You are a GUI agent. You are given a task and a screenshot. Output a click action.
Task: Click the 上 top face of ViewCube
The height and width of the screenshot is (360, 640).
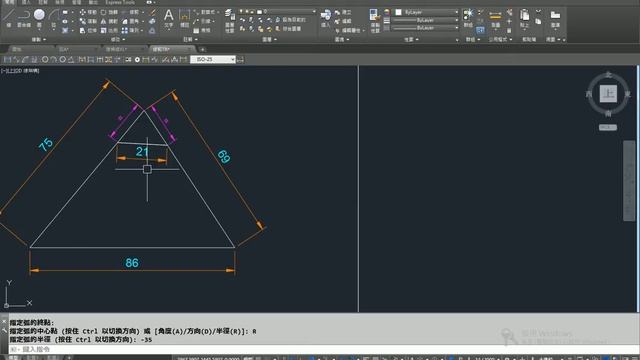tap(608, 94)
